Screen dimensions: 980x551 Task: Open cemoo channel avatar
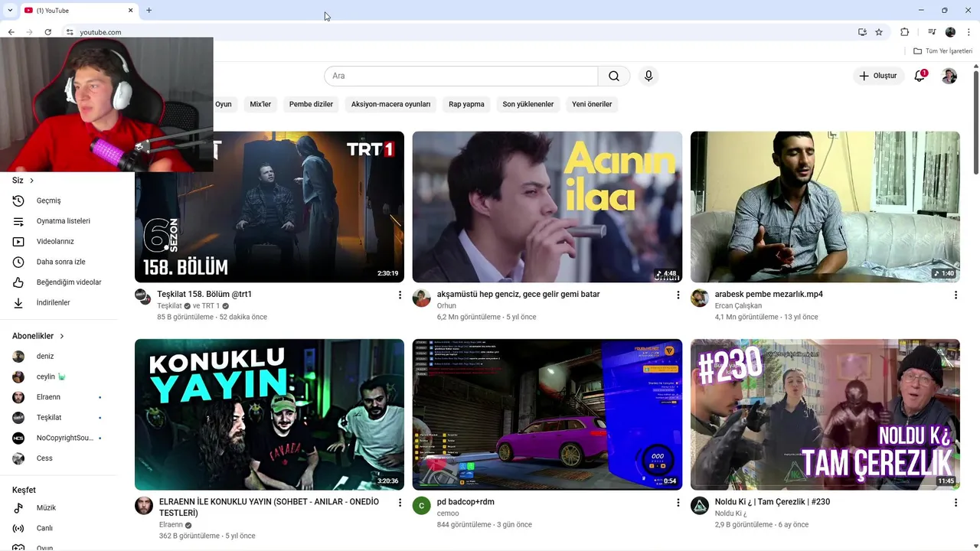pyautogui.click(x=422, y=505)
